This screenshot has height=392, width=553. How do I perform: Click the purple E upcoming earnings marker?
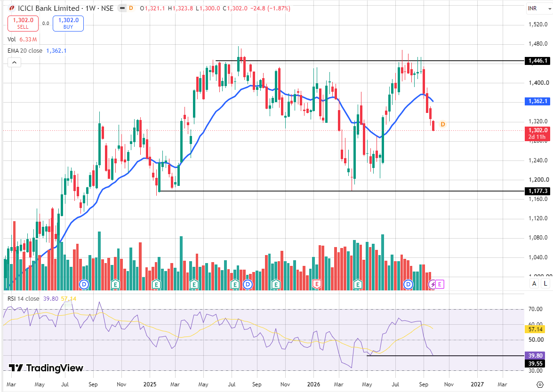(x=440, y=284)
